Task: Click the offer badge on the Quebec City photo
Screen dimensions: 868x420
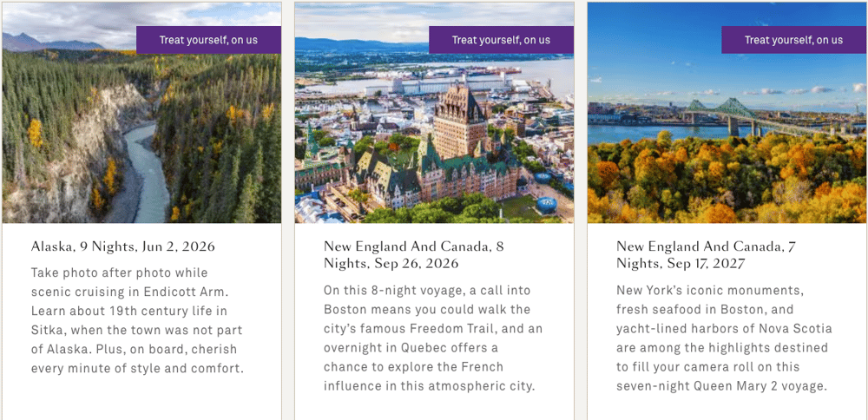Action: 501,40
